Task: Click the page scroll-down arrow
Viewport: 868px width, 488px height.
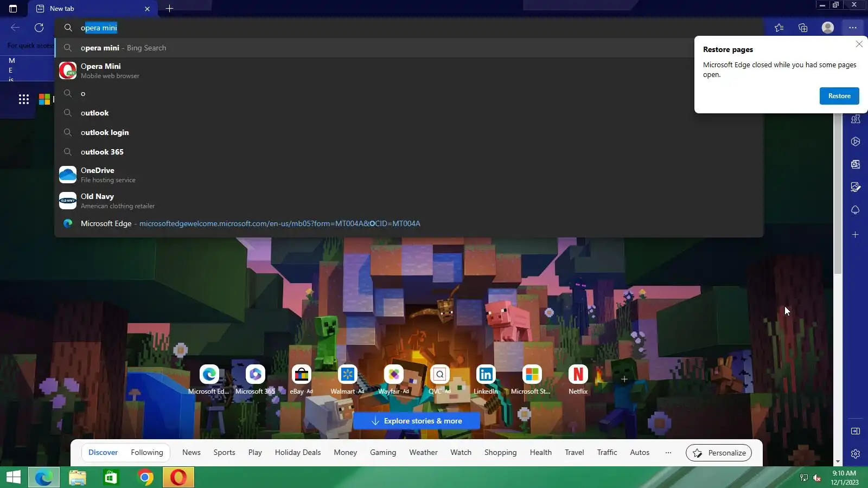Action: [838, 461]
